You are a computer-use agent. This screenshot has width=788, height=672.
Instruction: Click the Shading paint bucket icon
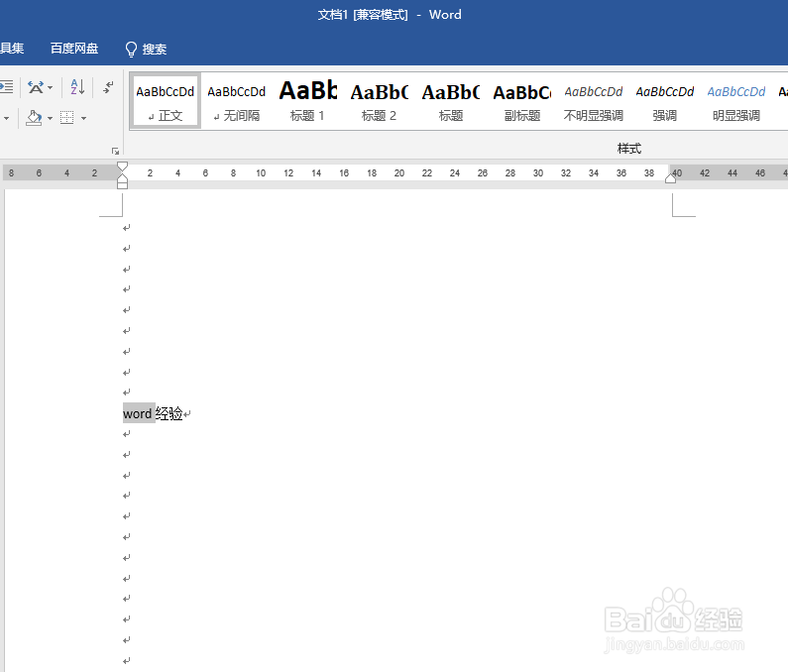(x=34, y=118)
